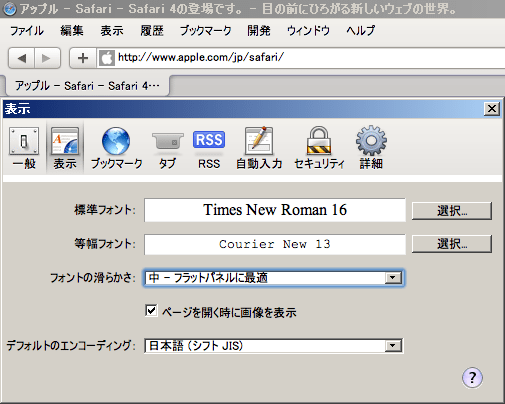Open the ファイル menu

tap(27, 31)
